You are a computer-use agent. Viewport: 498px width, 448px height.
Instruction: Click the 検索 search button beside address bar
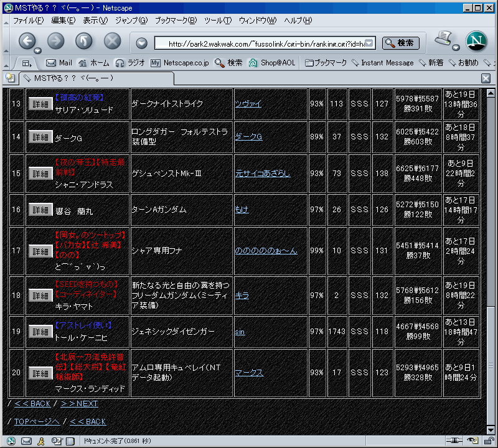(401, 43)
